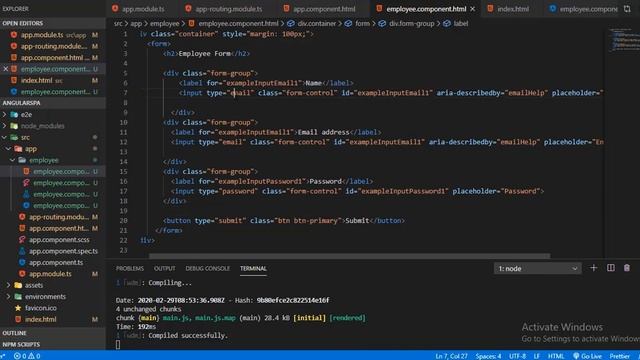Viewport: 640px width, 360px height.
Task: Click the favicon.ico star icon
Action: 18,308
